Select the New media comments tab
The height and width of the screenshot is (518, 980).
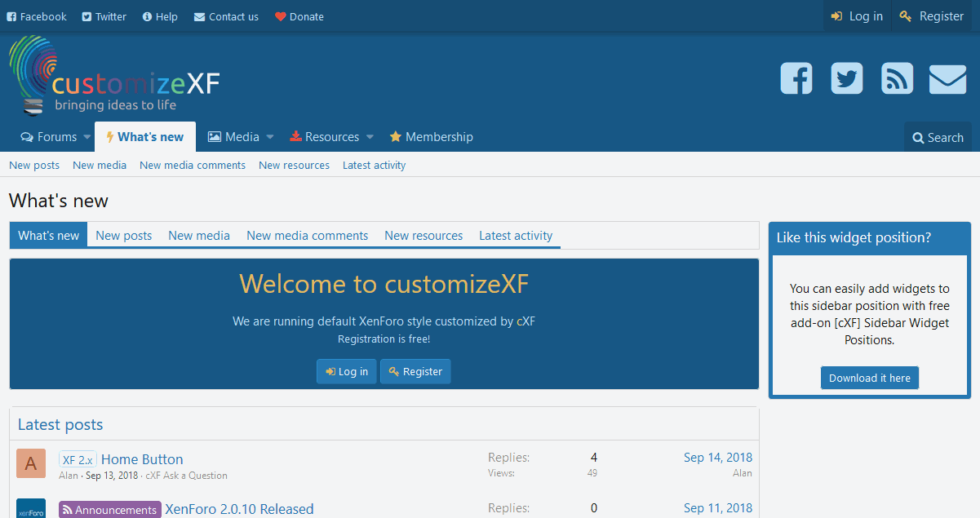(307, 236)
